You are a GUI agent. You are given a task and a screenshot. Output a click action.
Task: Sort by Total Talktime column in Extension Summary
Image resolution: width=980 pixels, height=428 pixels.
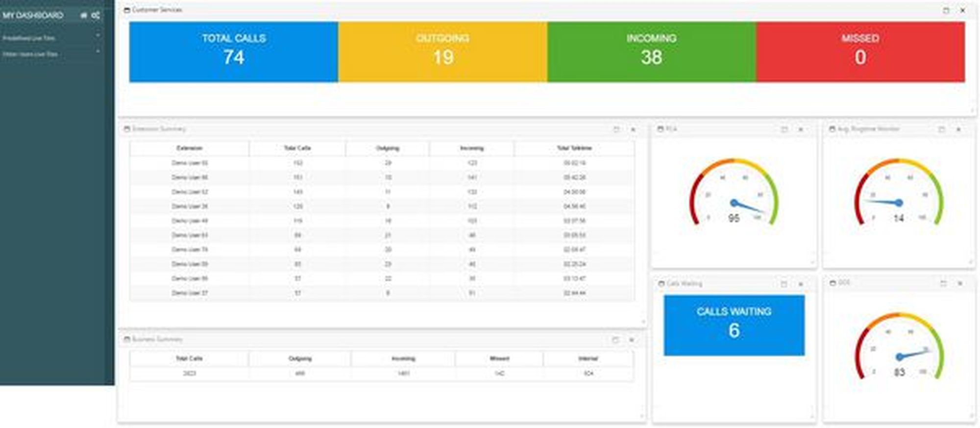point(574,148)
